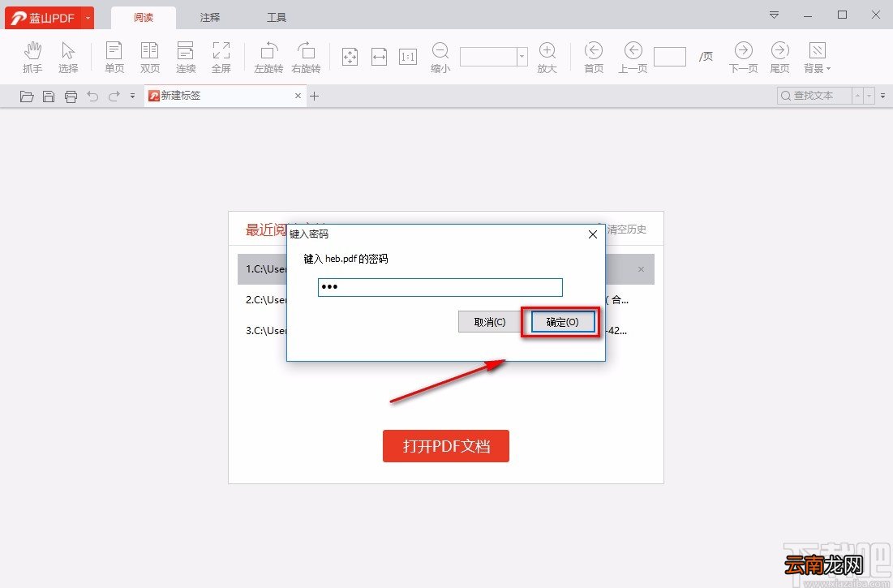Save document with the floppy disk icon
The width and height of the screenshot is (893, 588).
(x=49, y=97)
